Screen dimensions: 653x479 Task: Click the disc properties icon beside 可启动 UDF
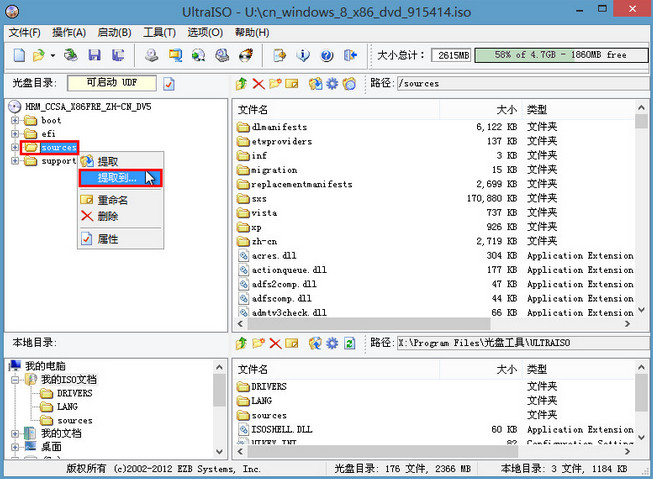click(169, 84)
